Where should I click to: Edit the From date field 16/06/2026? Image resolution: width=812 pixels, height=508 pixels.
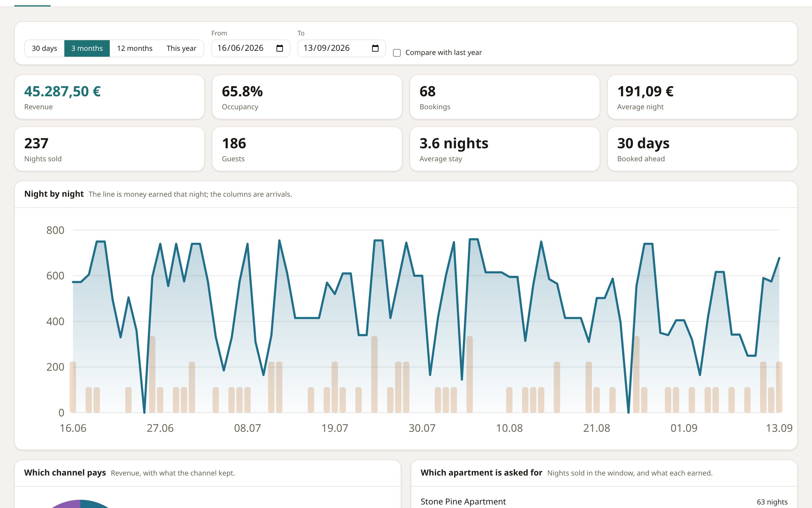coord(251,48)
